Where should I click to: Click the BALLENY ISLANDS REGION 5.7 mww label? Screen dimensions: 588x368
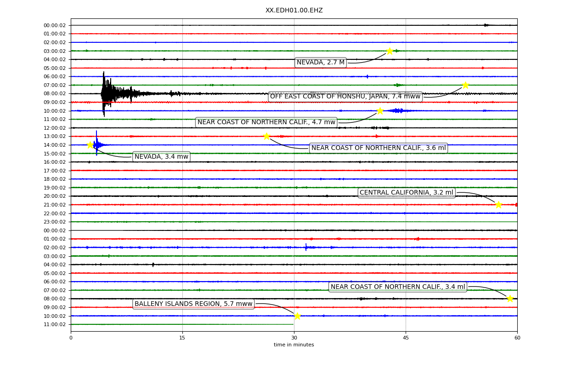(193, 304)
